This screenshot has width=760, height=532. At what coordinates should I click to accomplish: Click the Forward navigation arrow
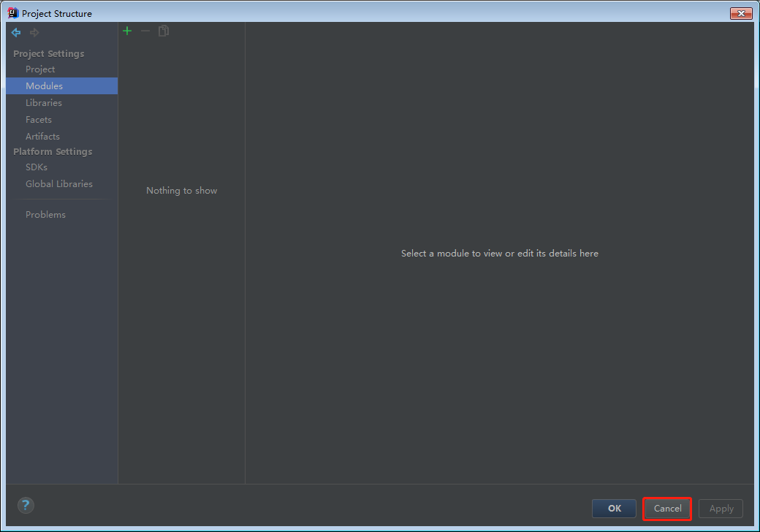34,33
